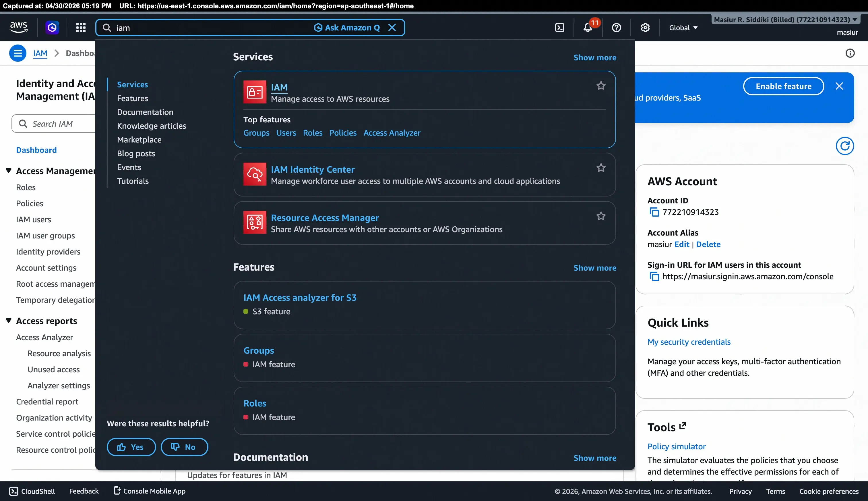Open the AWS logo home link
Screen dimensions: 868x501
click(x=19, y=28)
